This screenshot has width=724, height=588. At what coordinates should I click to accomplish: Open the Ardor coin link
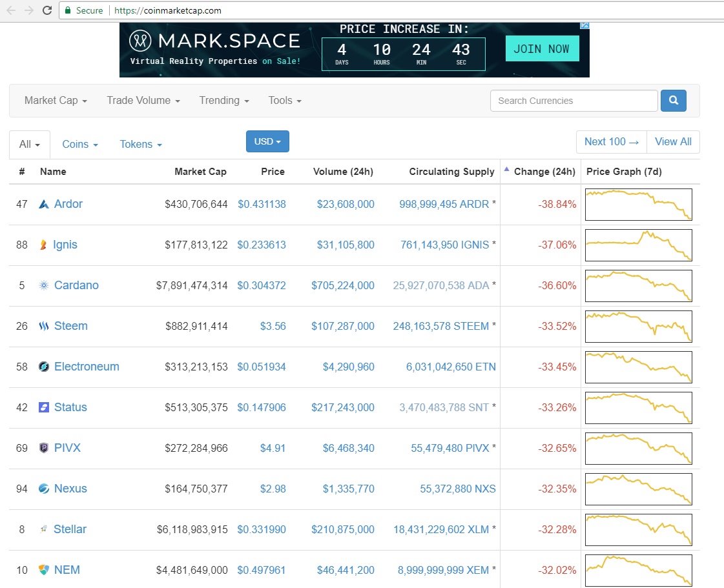click(x=68, y=204)
